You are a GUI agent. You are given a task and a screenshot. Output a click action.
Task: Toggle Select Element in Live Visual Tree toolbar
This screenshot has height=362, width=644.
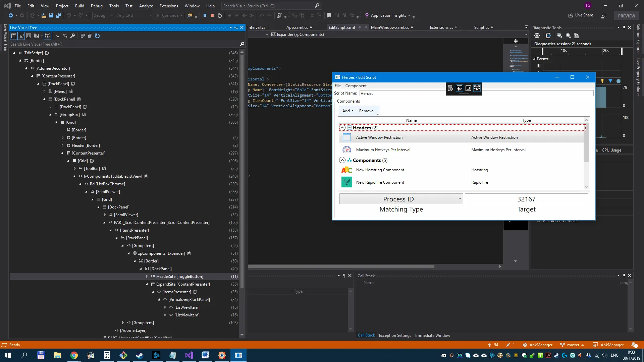click(x=21, y=36)
